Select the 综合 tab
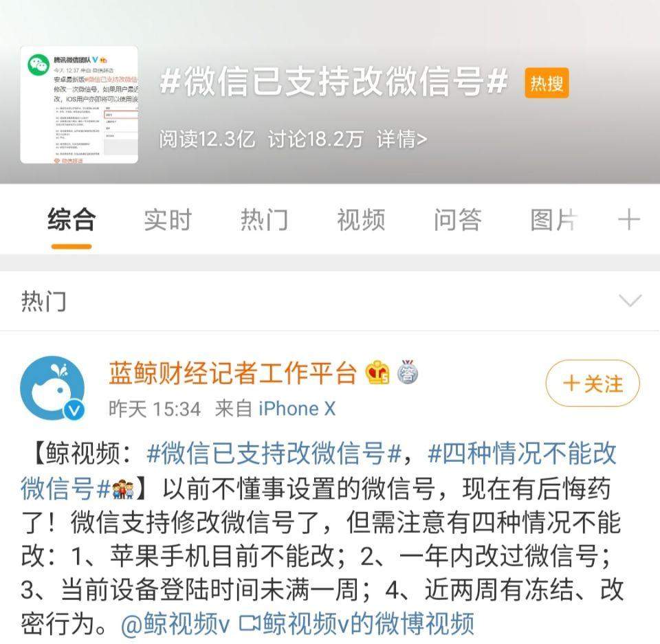 [71, 220]
